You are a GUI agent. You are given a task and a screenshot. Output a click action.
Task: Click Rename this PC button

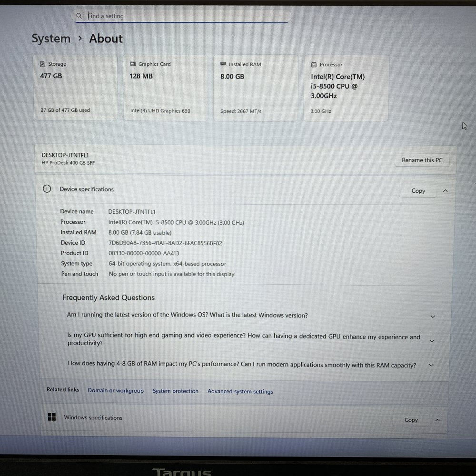click(x=422, y=160)
